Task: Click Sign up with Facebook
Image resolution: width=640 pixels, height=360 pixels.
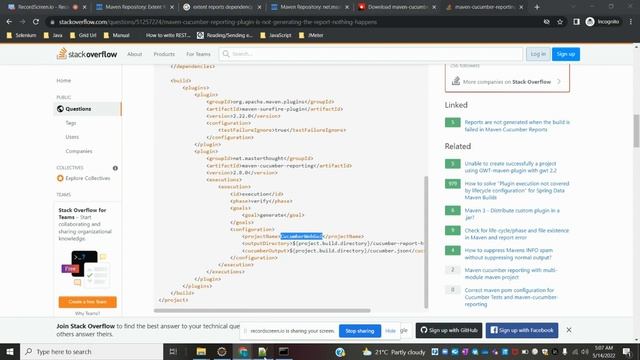Action: point(522,330)
